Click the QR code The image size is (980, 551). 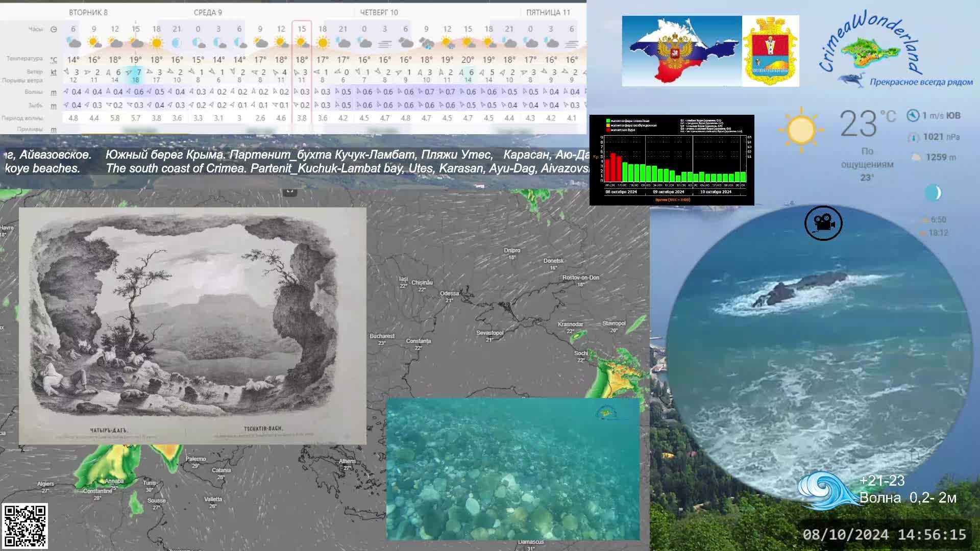pyautogui.click(x=24, y=526)
